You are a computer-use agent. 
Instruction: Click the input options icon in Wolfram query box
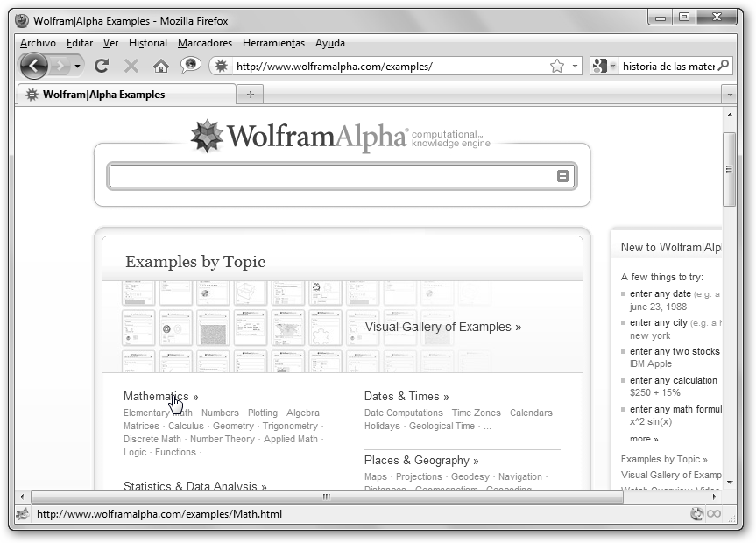pos(562,176)
